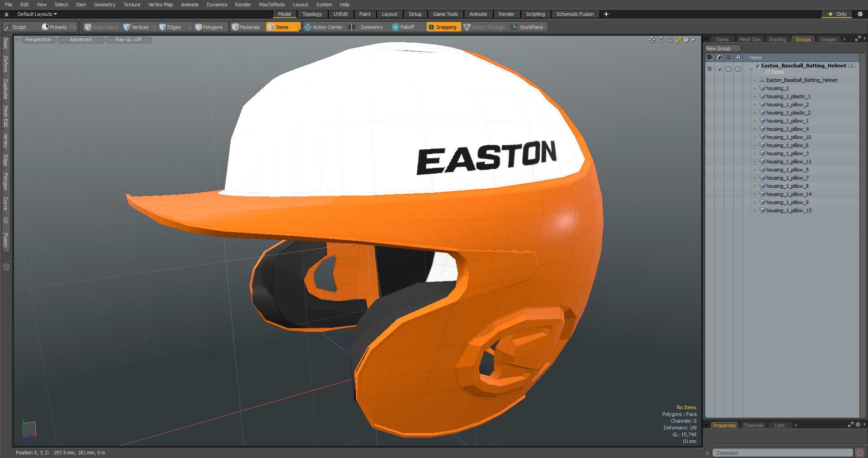Select the housing_1_pillow_10 item

(788, 137)
